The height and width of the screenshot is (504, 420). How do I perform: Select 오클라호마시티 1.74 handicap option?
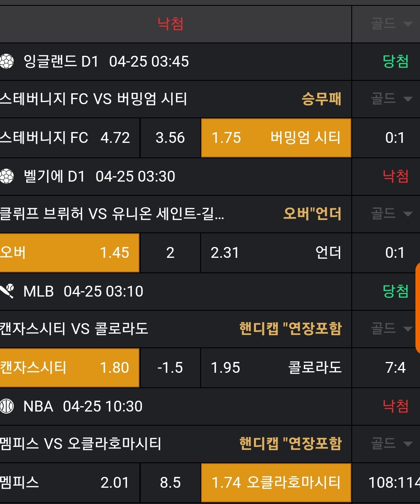tap(276, 483)
